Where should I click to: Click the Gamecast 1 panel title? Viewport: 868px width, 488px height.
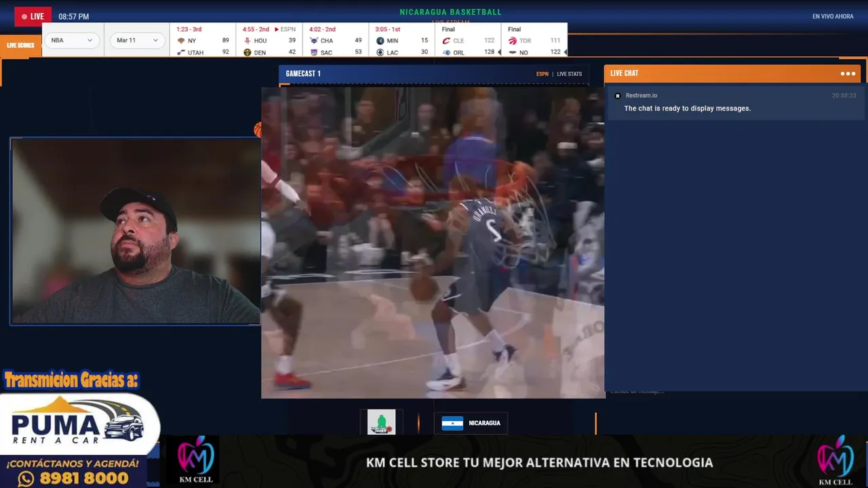(303, 73)
